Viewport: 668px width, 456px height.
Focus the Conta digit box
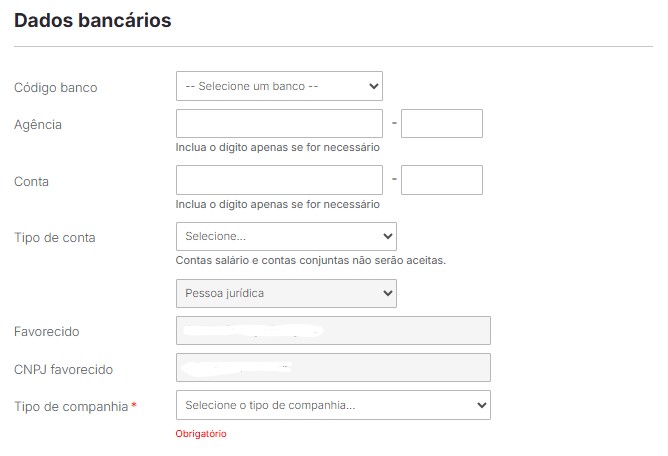(441, 181)
